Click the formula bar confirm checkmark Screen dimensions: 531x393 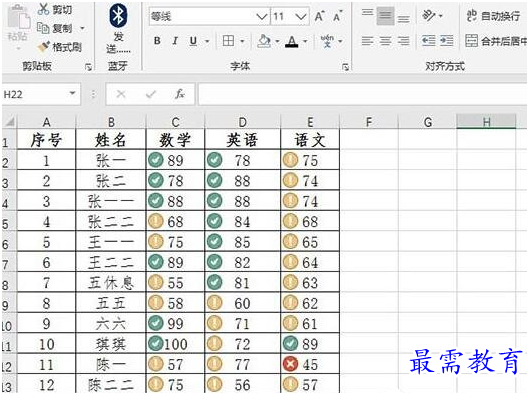point(151,94)
